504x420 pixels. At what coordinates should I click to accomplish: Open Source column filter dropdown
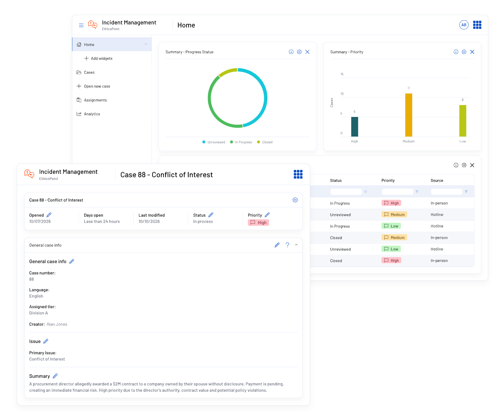(466, 192)
